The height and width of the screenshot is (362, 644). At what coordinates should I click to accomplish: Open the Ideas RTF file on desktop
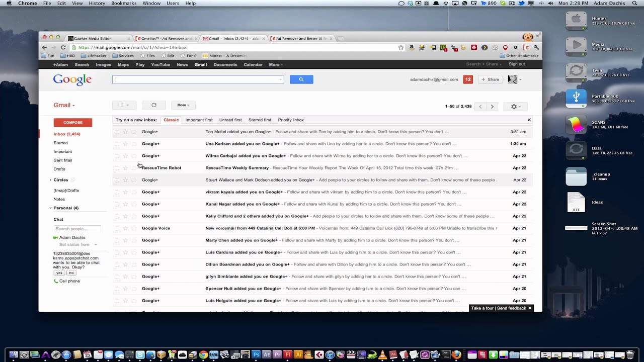[x=576, y=203]
